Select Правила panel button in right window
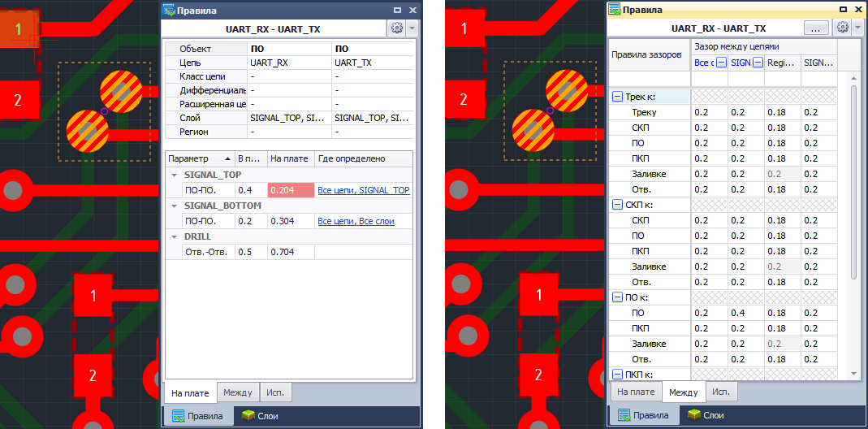 click(x=646, y=415)
